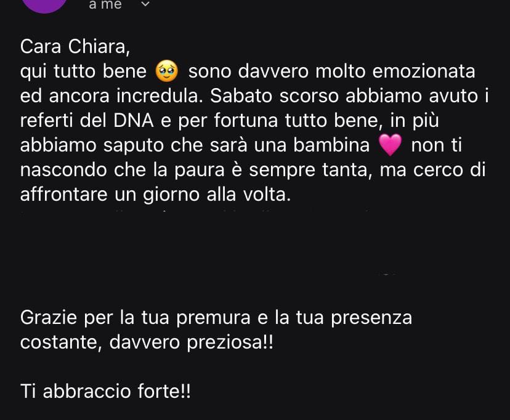The width and height of the screenshot is (510, 420).
Task: Tap 'costante, davvero preziosa!!' line
Action: pos(147,342)
